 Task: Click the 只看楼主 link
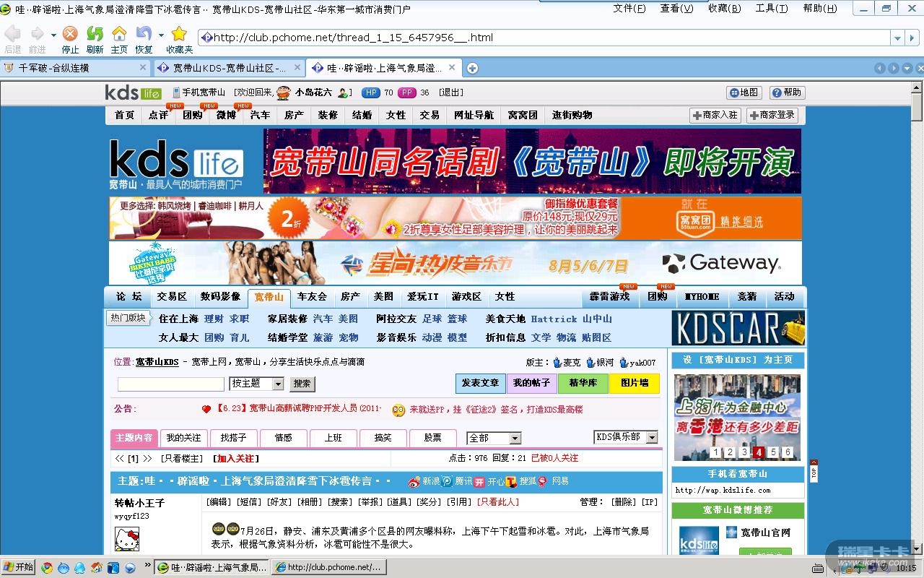(183, 458)
